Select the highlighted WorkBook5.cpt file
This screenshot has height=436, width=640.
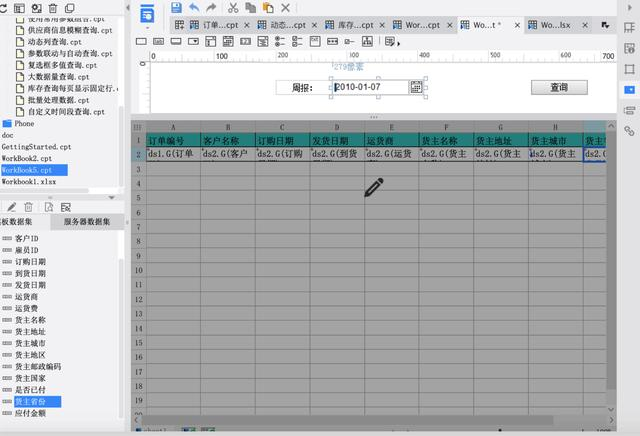click(x=34, y=170)
